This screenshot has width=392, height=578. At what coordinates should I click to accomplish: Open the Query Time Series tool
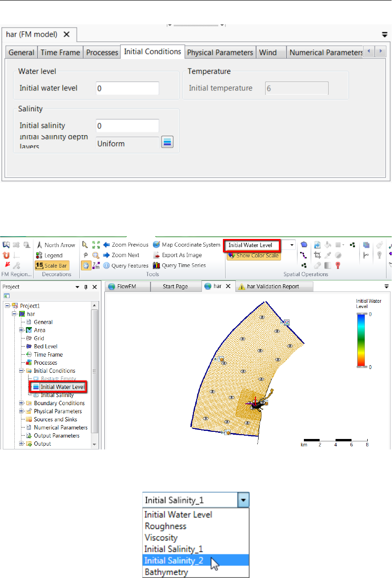click(180, 266)
